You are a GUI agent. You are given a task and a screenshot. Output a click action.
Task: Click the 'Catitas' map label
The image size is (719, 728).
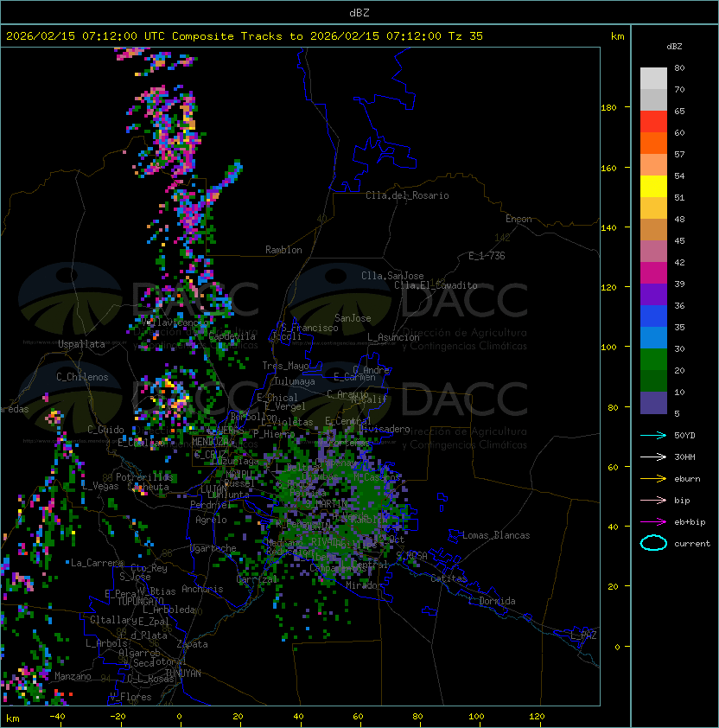click(449, 578)
